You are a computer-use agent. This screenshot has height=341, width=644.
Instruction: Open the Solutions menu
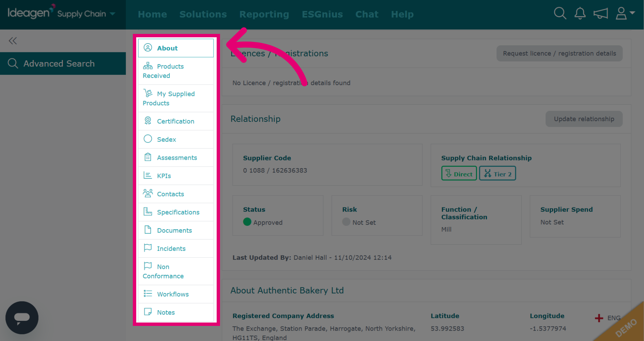click(x=203, y=14)
